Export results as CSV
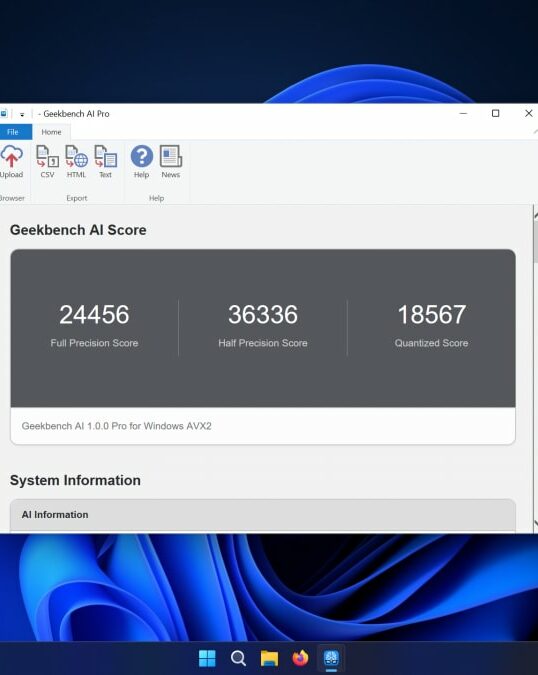This screenshot has height=675, width=538. pyautogui.click(x=47, y=162)
